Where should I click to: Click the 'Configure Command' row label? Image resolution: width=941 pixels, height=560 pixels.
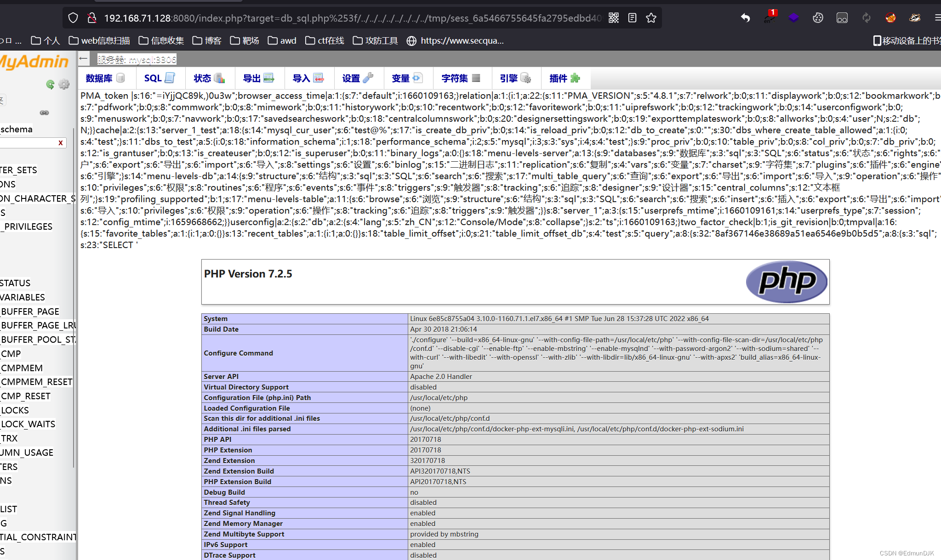pyautogui.click(x=238, y=353)
